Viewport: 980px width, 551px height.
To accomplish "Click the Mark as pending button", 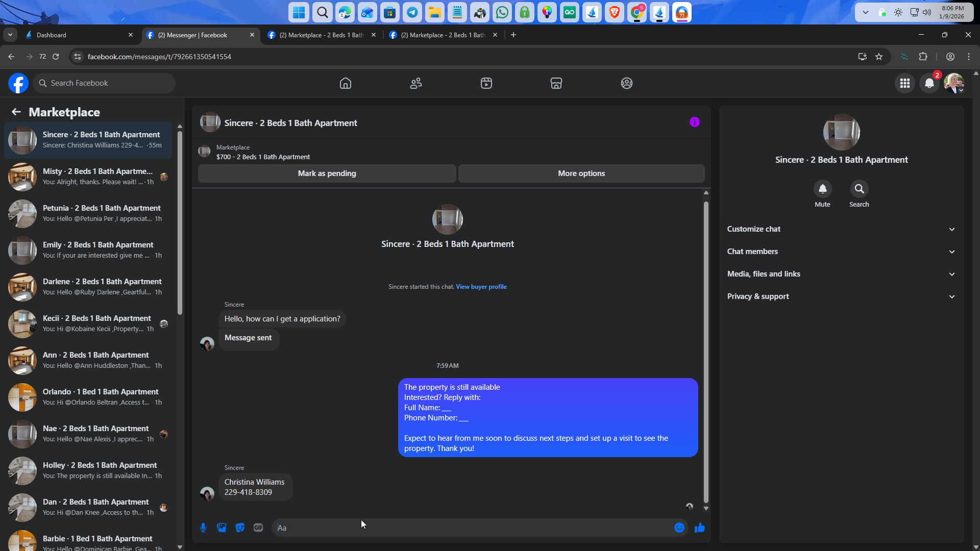I will tap(327, 173).
